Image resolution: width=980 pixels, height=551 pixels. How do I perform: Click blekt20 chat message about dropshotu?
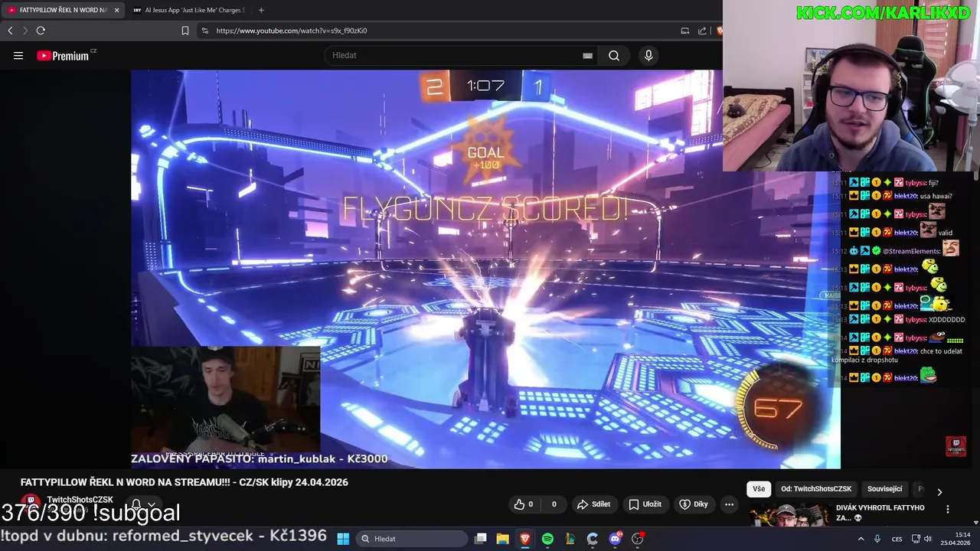[897, 355]
